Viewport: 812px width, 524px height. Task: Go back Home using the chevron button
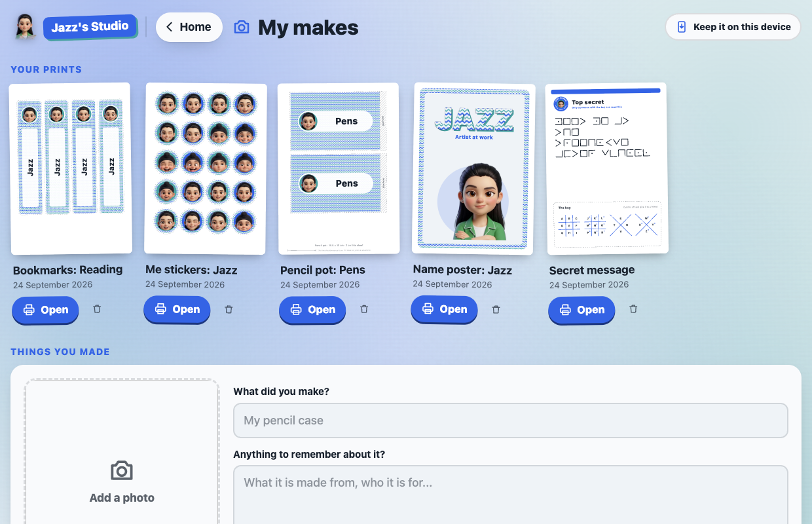pyautogui.click(x=189, y=27)
